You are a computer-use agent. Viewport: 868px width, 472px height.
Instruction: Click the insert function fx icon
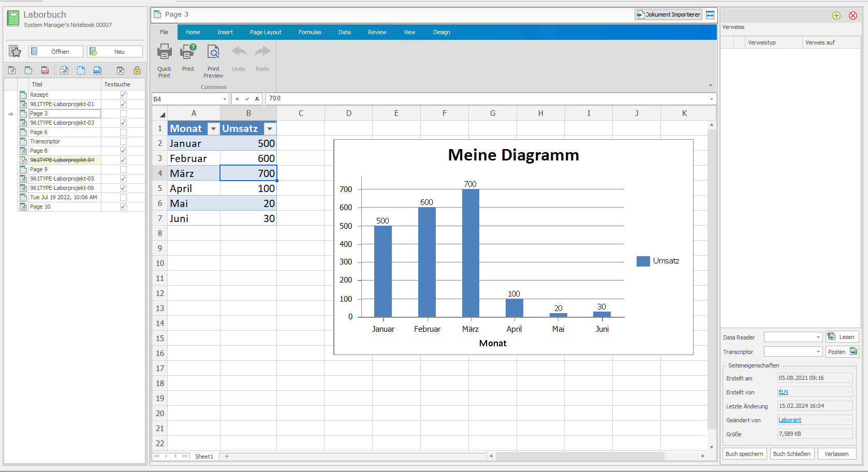click(x=257, y=99)
